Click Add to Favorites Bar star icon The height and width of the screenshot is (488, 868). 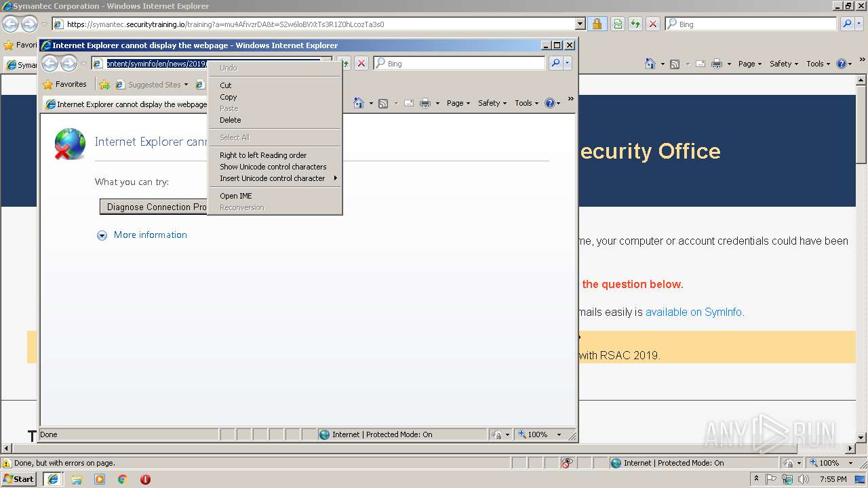[x=104, y=85]
